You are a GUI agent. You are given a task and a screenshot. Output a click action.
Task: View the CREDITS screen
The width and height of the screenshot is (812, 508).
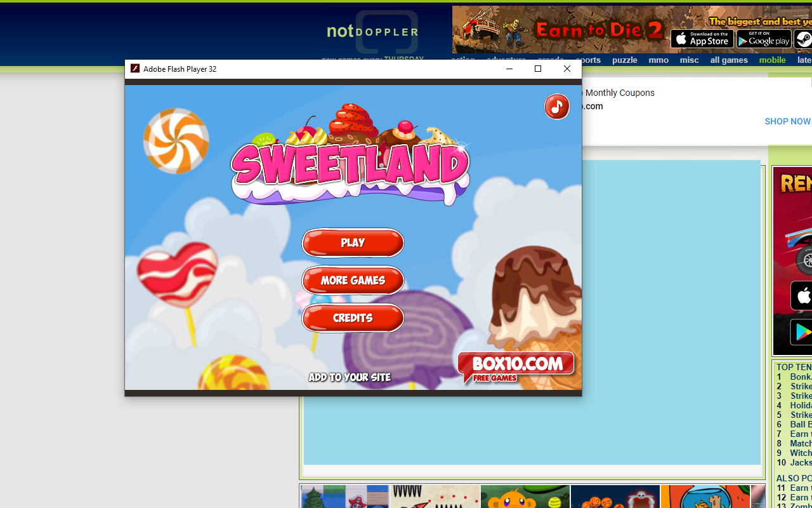click(353, 317)
